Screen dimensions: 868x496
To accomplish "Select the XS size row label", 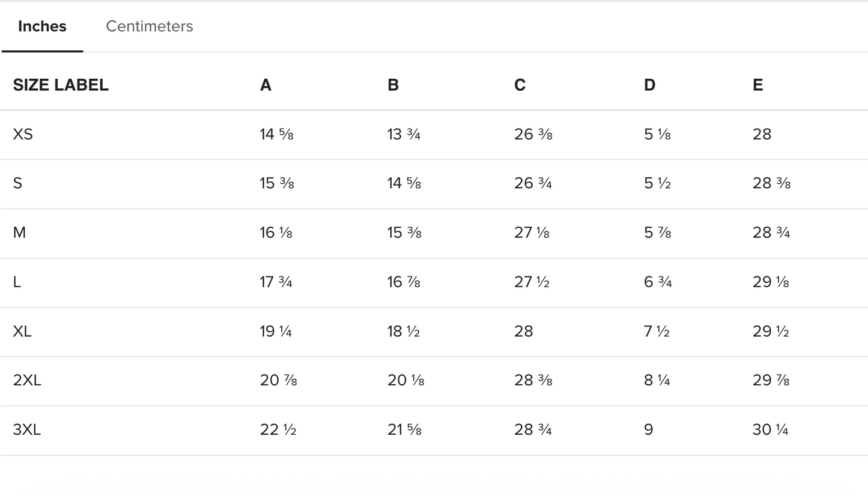I will (x=23, y=135).
